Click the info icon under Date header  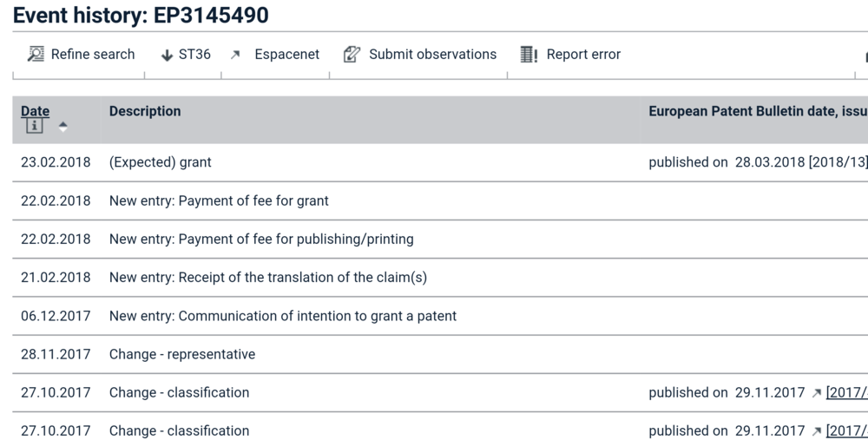point(34,127)
